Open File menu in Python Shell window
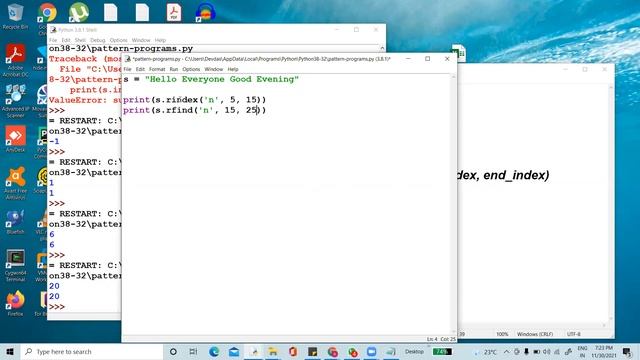 (53, 40)
